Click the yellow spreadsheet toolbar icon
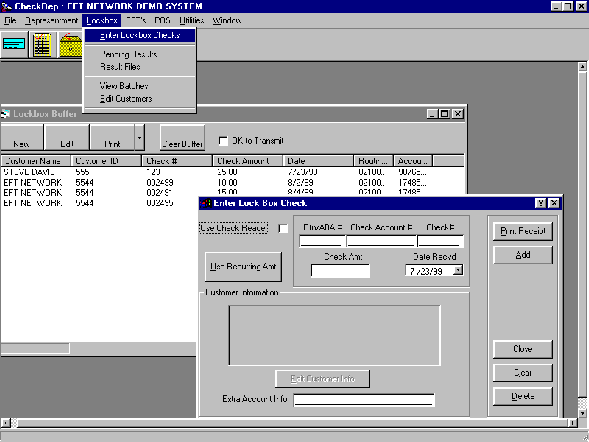This screenshot has width=589, height=442. click(42, 45)
